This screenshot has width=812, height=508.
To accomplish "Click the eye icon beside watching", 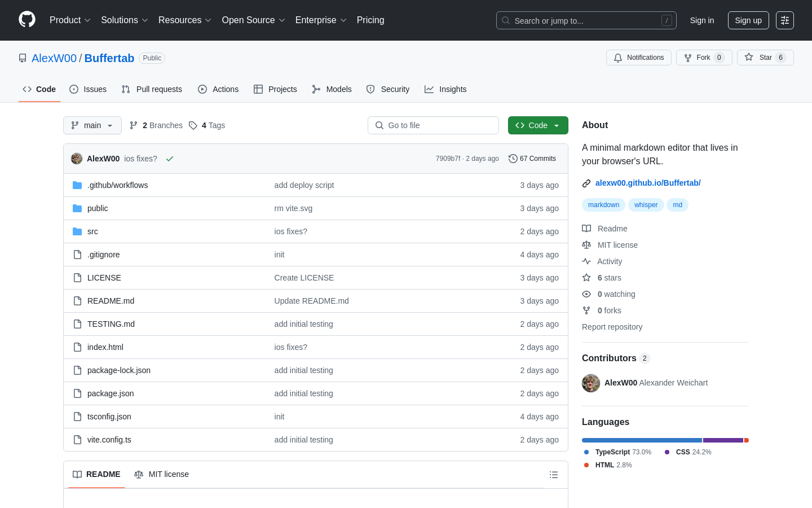I will (x=586, y=294).
